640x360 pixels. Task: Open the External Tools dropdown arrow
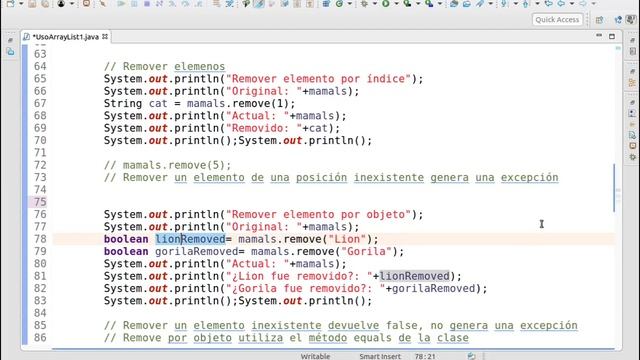coord(440,4)
